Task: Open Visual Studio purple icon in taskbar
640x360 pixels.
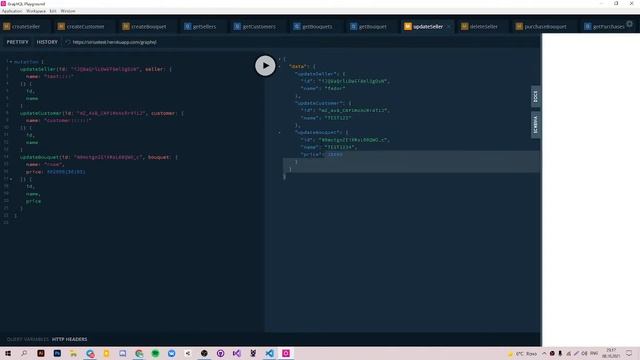Action: (237, 353)
